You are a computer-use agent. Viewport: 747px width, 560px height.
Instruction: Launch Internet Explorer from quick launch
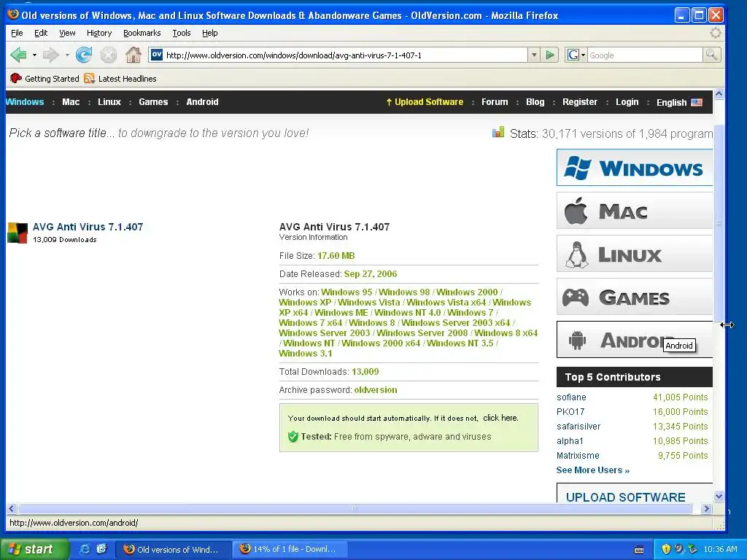[85, 549]
